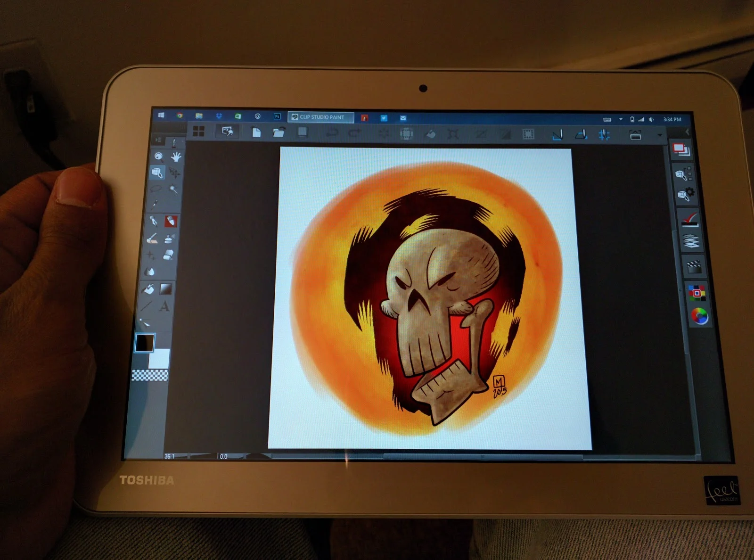Create a new canvas document
The image size is (754, 560).
click(x=256, y=132)
